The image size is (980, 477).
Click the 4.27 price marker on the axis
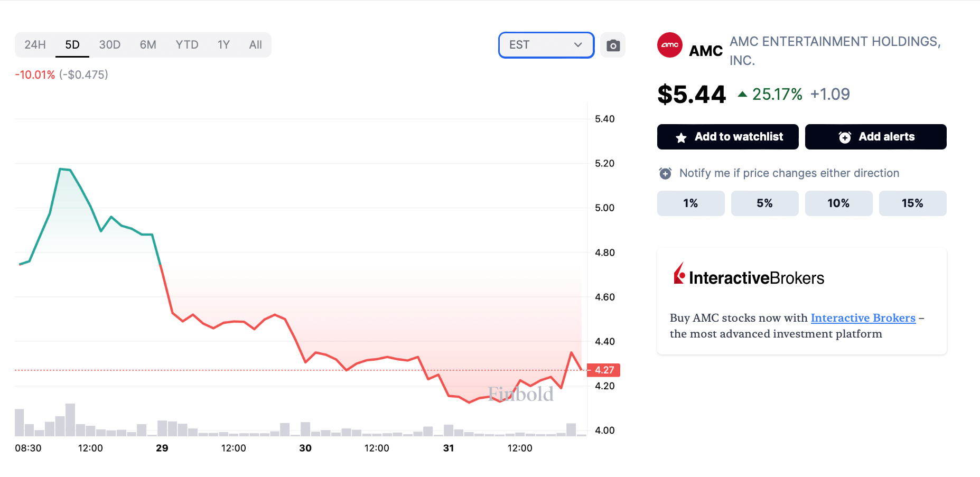[x=603, y=370]
